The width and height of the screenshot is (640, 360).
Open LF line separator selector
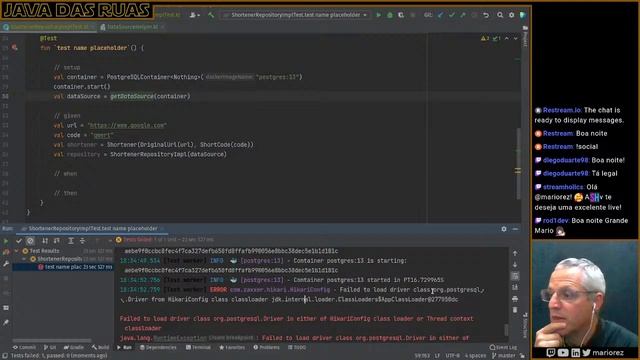(437, 356)
